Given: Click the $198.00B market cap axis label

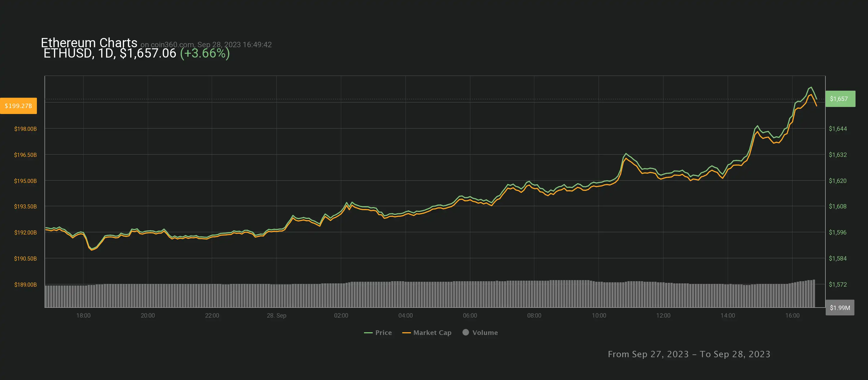Looking at the screenshot, I should pyautogui.click(x=25, y=129).
